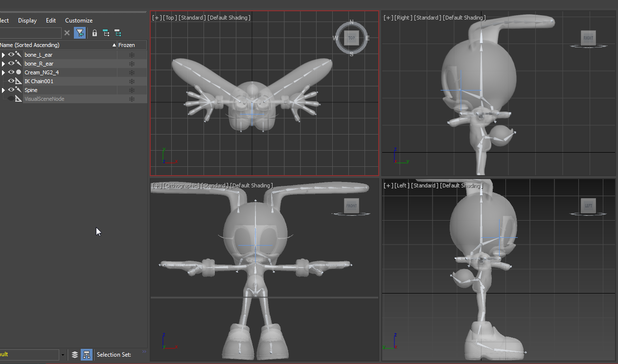Open the workspace dropdown arrow at bottom
This screenshot has height=364, width=618.
pos(63,355)
